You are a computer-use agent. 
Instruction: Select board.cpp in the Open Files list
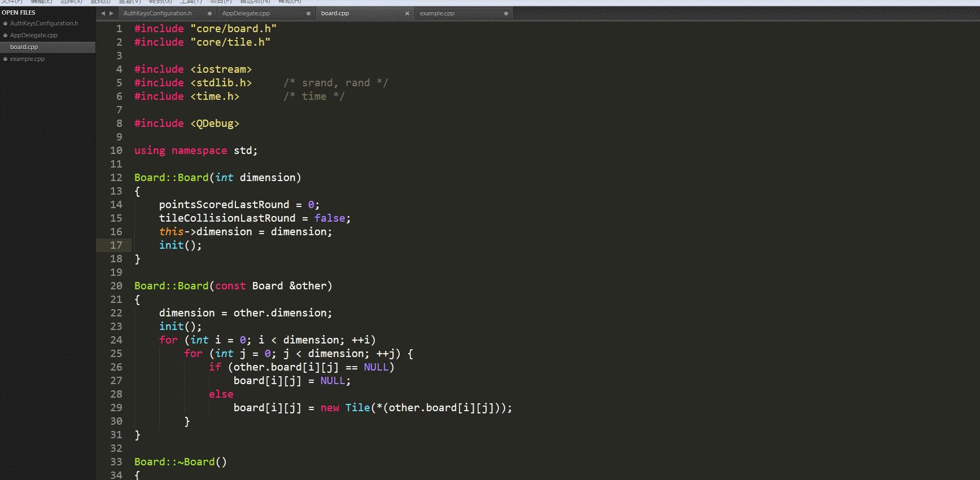tap(47, 47)
